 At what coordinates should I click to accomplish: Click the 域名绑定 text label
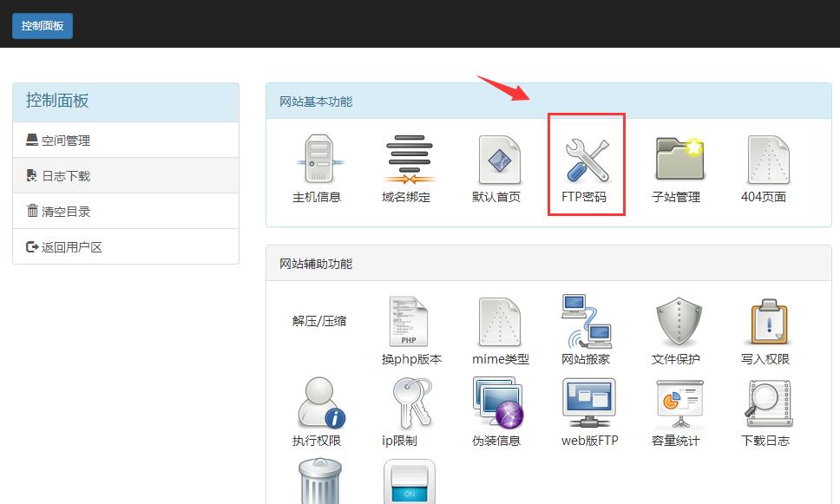[406, 197]
